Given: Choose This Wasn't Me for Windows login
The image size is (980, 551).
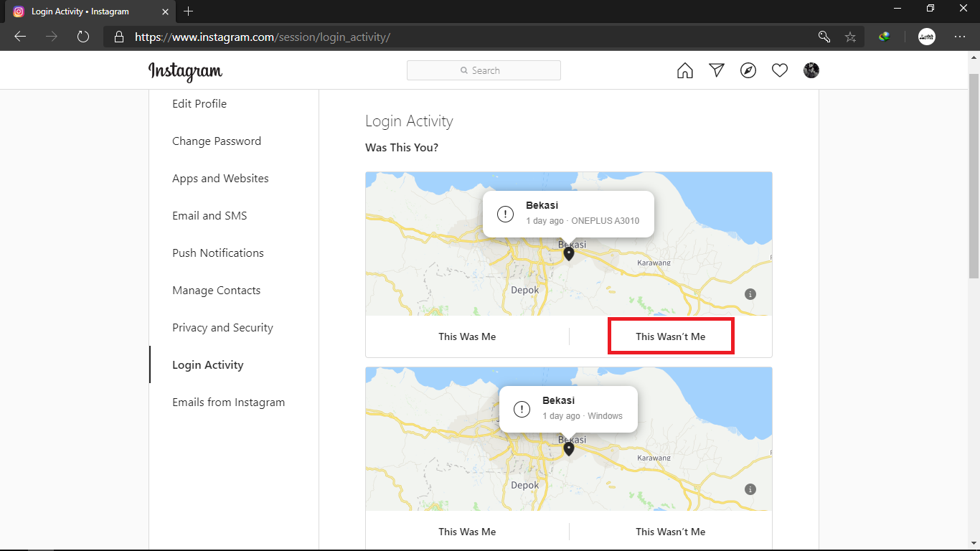Looking at the screenshot, I should (671, 532).
